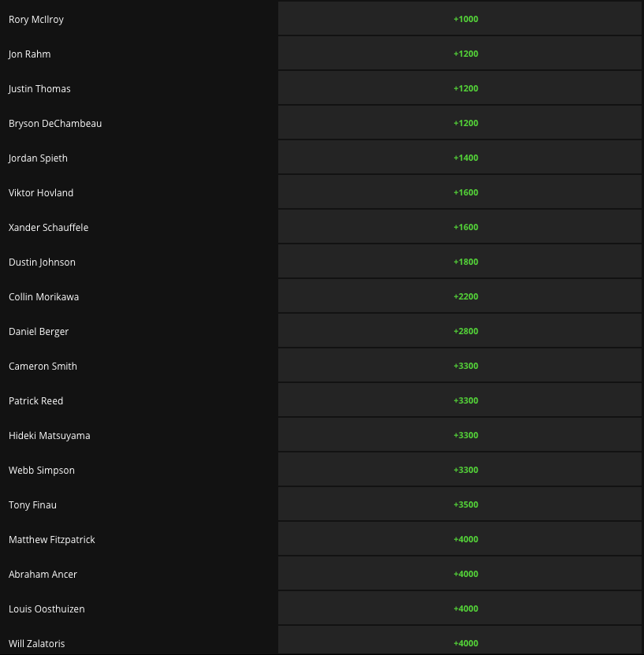Pick Justin Thomas at +1200 odds

click(x=465, y=88)
